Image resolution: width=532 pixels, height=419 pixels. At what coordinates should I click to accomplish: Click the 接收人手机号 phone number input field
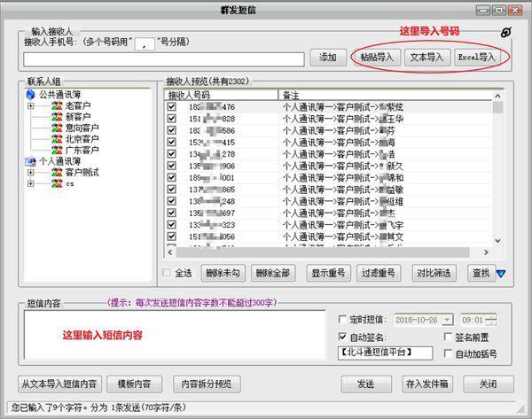tap(164, 58)
